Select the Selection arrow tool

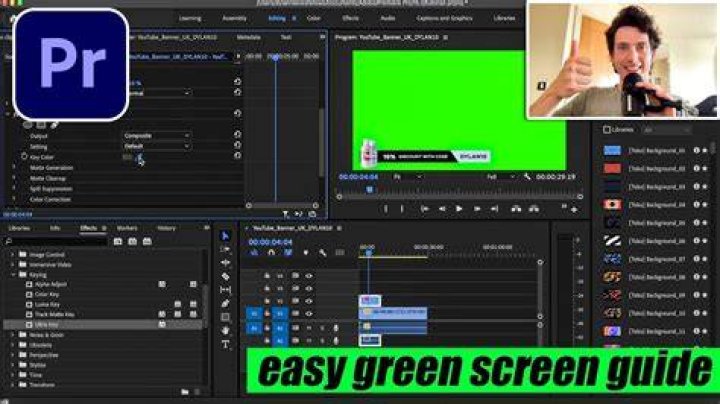coord(225,236)
